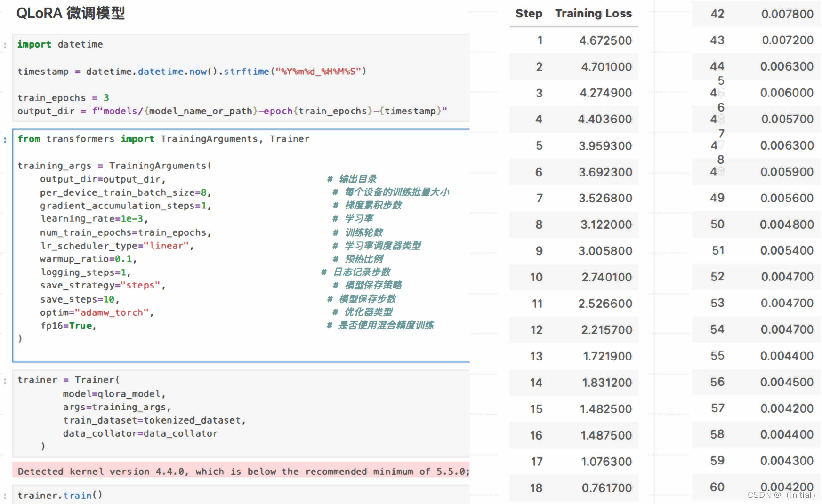Click the 'train_epochs = 3' line

64,98
